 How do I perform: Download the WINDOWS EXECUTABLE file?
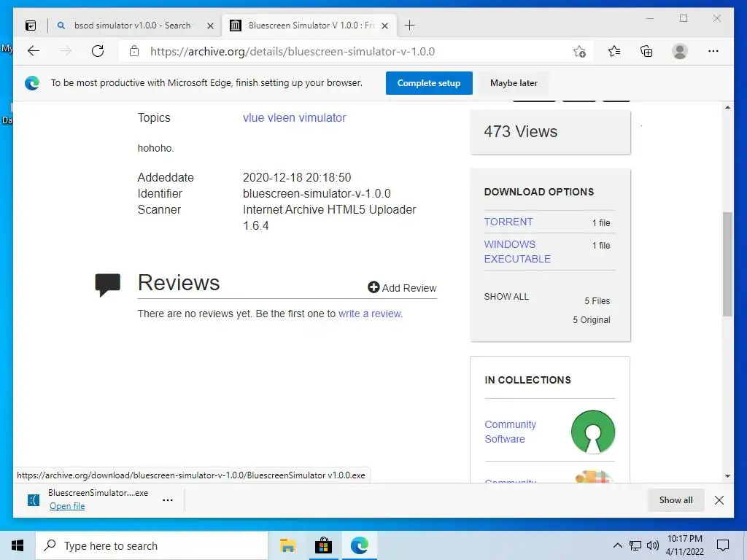(x=517, y=252)
